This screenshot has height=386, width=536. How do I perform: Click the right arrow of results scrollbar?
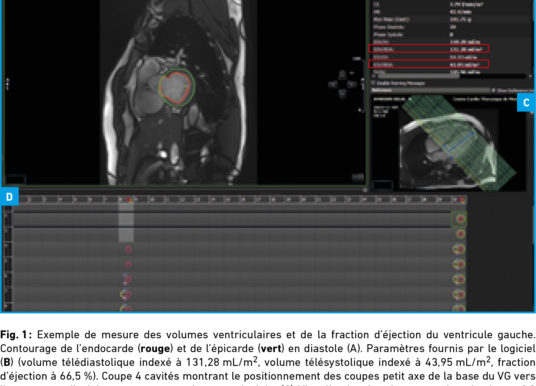pyautogui.click(x=531, y=76)
